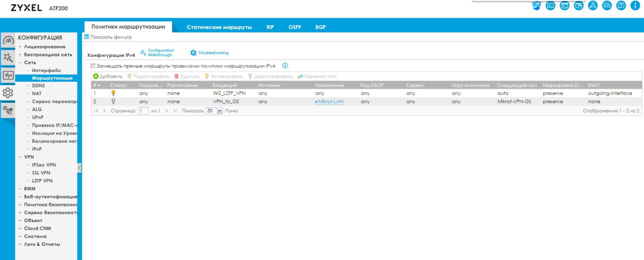Open the Maintenance tools sidebar icon
The image size is (644, 260).
point(8,110)
